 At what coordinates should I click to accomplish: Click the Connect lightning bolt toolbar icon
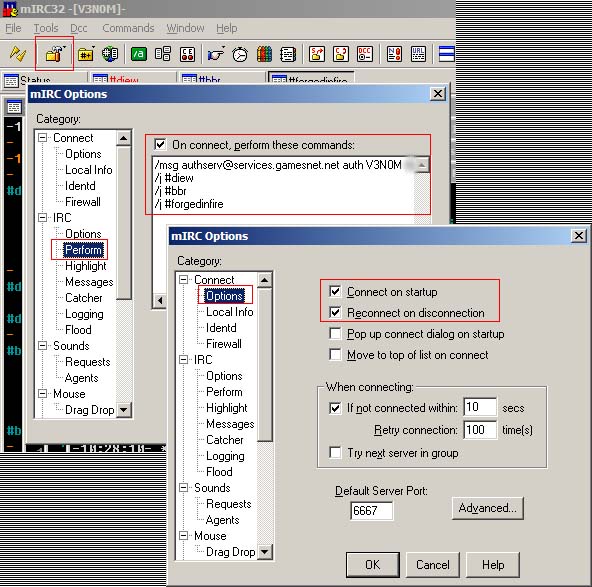(x=17, y=54)
